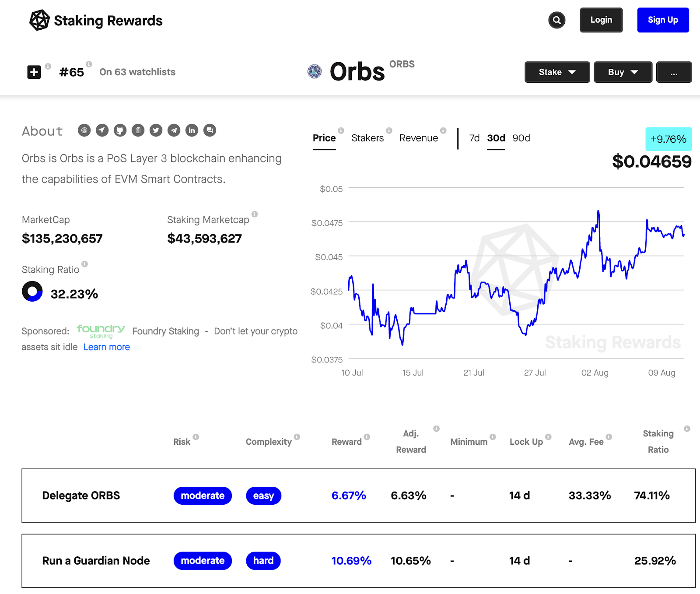Open the Delegate ORBS staking row
The height and width of the screenshot is (594, 700).
pos(358,496)
